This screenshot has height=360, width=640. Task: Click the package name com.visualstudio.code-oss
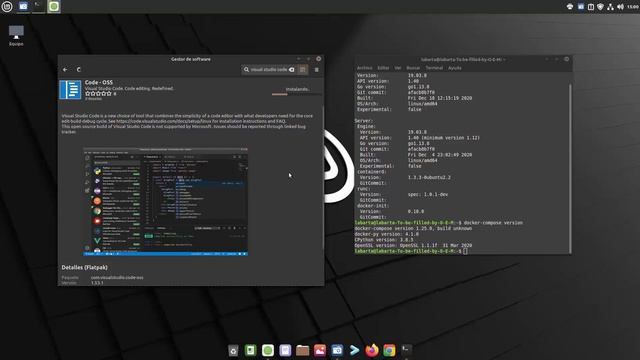coord(117,278)
